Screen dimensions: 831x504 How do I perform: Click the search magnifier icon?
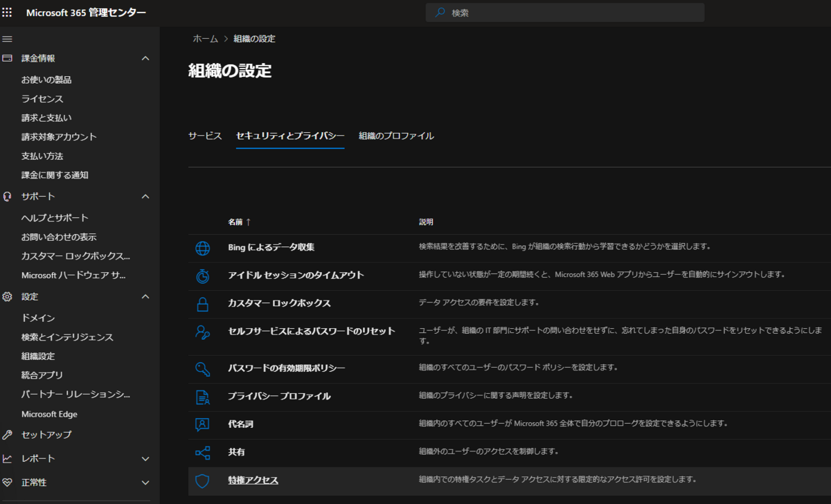pyautogui.click(x=440, y=12)
